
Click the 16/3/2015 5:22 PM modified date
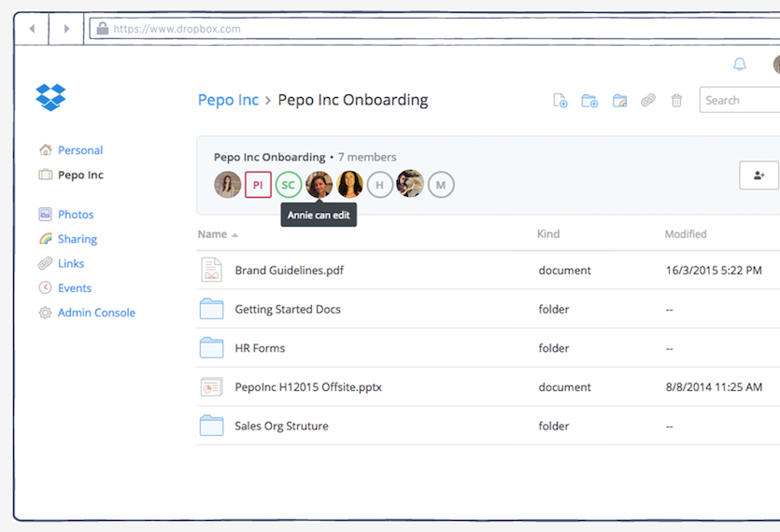pyautogui.click(x=714, y=271)
